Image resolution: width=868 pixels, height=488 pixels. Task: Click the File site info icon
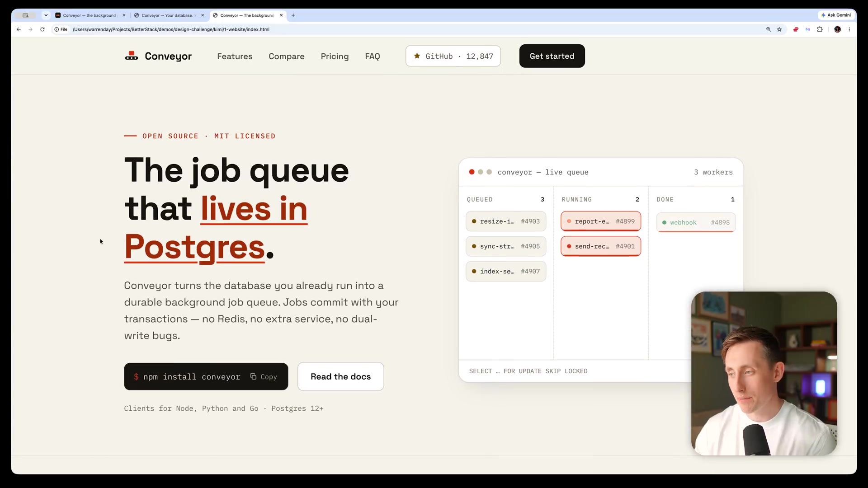(61, 29)
